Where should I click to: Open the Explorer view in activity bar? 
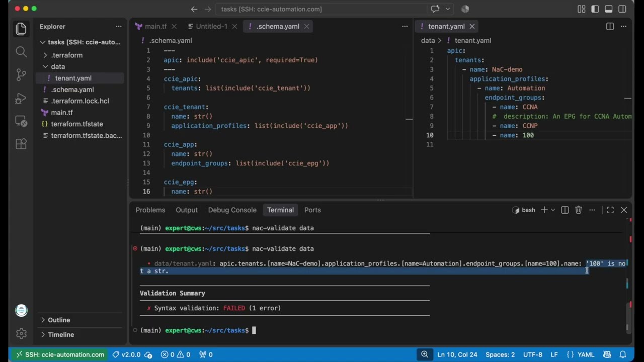tap(21, 29)
